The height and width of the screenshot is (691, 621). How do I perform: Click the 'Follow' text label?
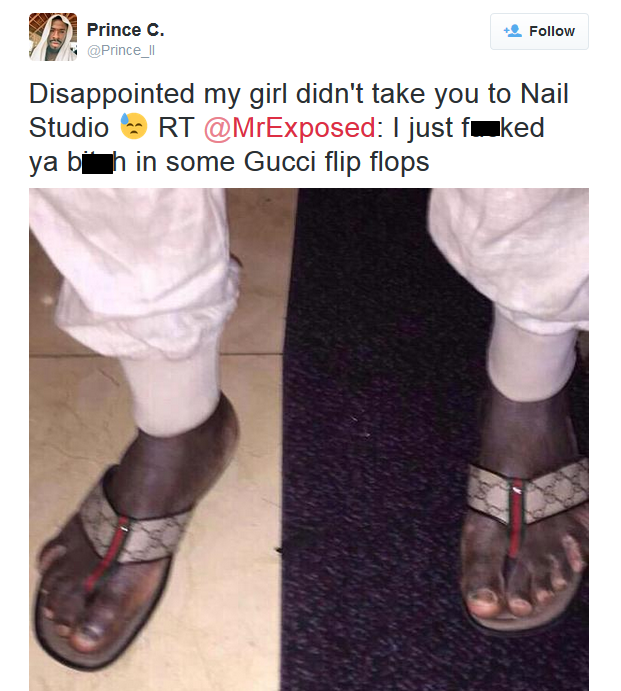[552, 31]
